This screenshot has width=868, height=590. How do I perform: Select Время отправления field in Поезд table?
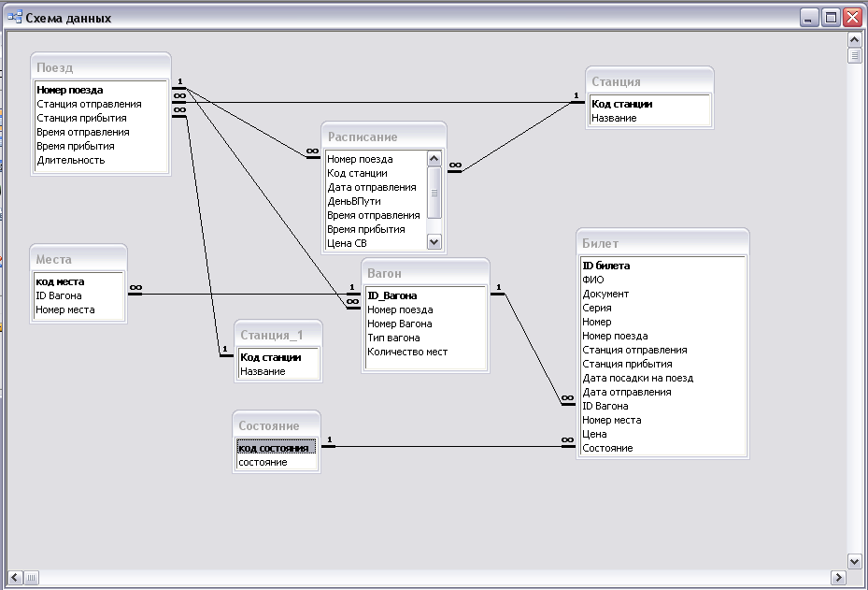101,132
